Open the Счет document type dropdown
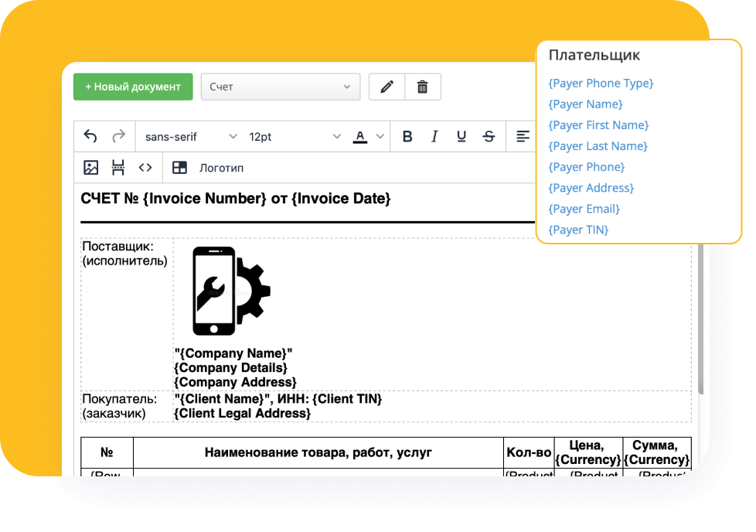This screenshot has height=532, width=756. [280, 87]
